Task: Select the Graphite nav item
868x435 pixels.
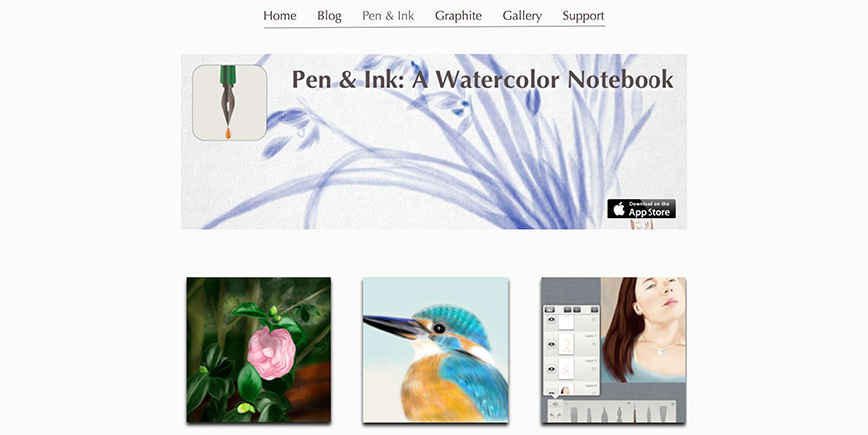Action: coord(458,16)
